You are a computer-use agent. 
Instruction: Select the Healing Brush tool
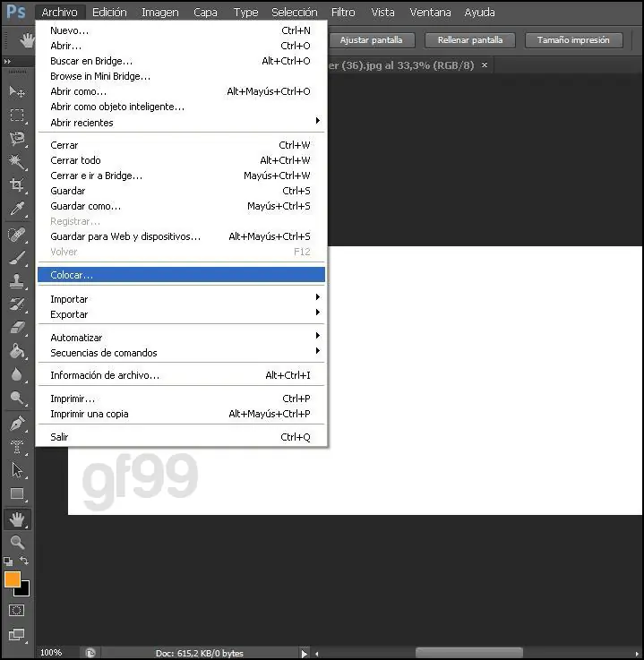17,235
